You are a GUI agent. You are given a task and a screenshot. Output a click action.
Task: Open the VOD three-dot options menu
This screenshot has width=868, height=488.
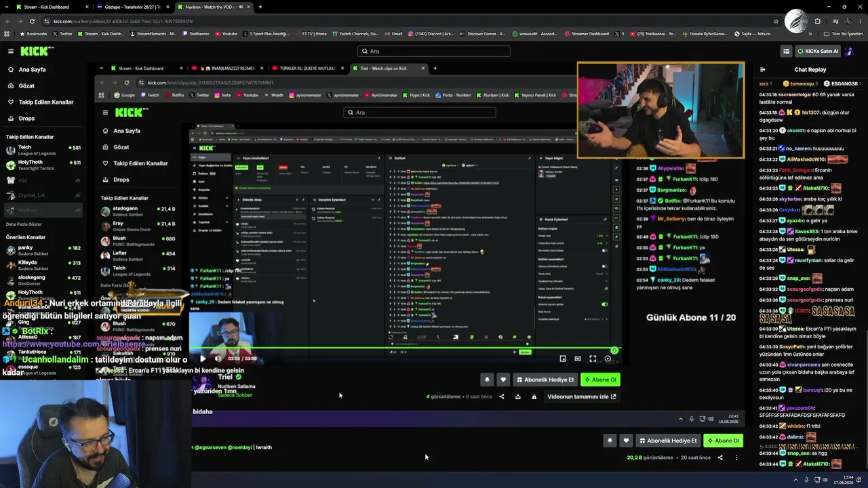pos(736,457)
